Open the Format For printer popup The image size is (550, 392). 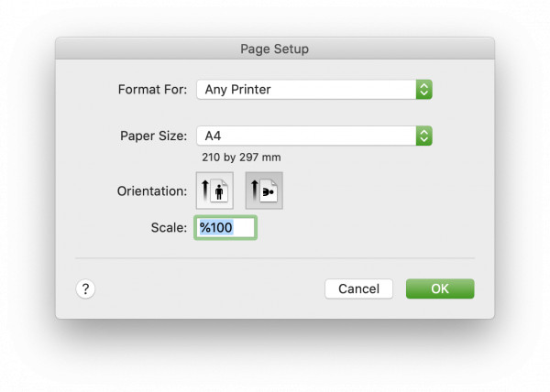point(314,90)
